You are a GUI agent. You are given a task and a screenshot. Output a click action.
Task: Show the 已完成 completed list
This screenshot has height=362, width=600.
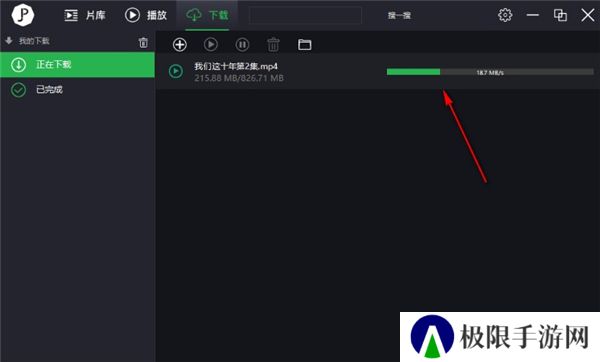click(77, 90)
